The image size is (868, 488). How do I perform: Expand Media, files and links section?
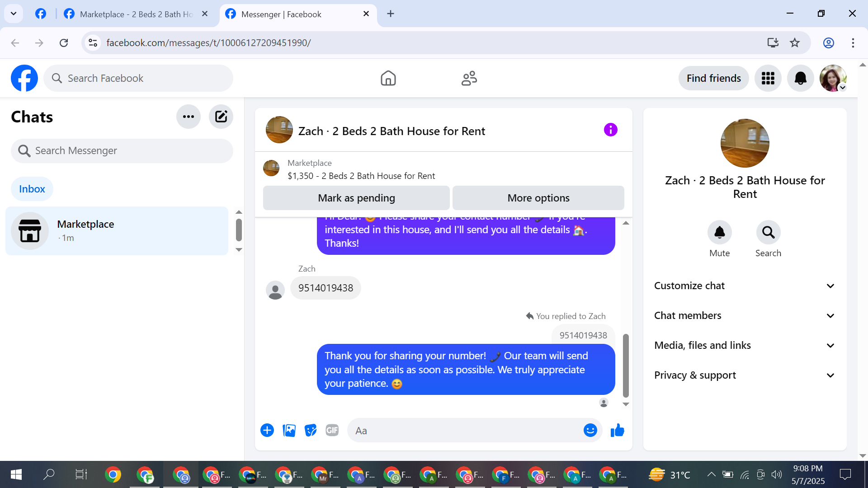745,345
